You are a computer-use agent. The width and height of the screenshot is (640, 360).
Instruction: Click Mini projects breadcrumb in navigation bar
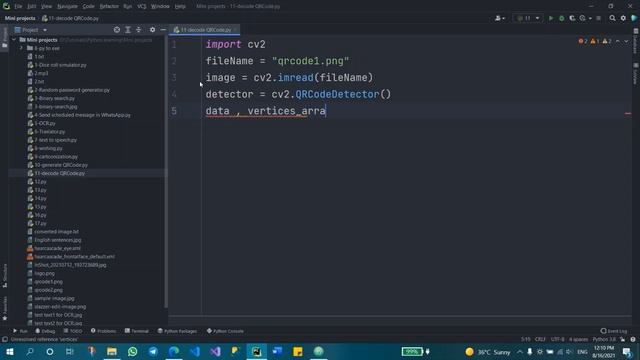[20, 18]
